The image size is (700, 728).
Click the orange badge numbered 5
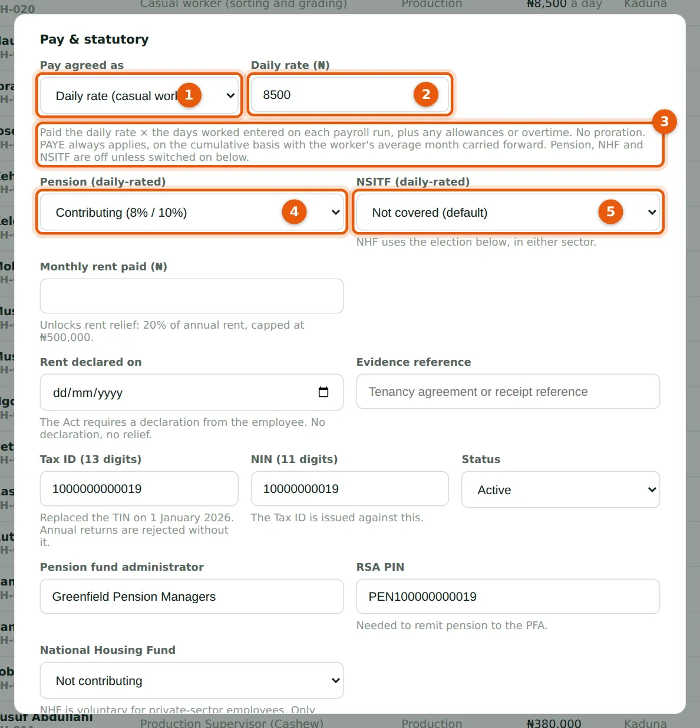click(x=610, y=211)
